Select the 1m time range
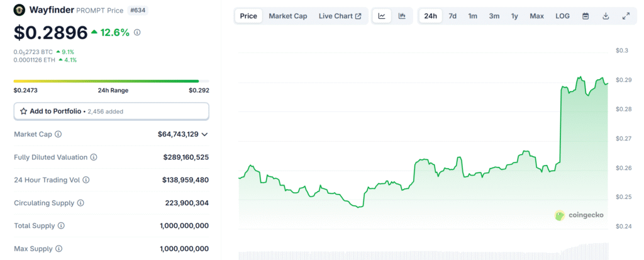Image resolution: width=644 pixels, height=260 pixels. (x=473, y=16)
